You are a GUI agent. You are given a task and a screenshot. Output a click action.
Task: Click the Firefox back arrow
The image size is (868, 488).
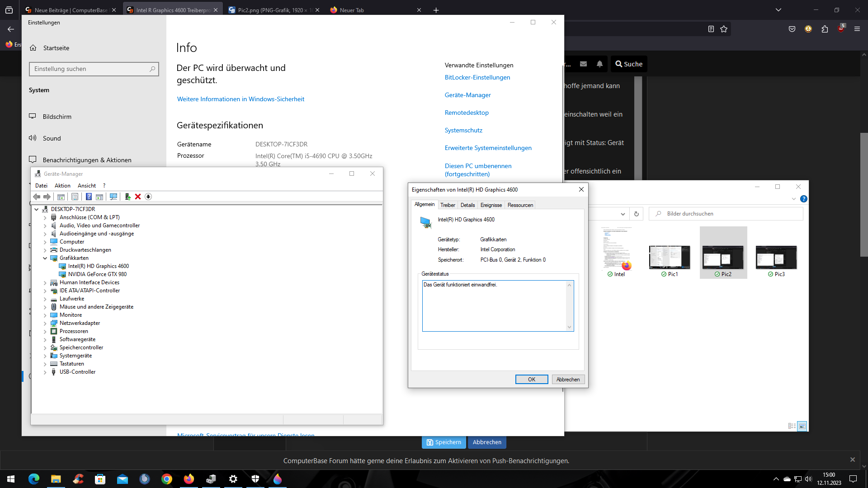(x=11, y=29)
